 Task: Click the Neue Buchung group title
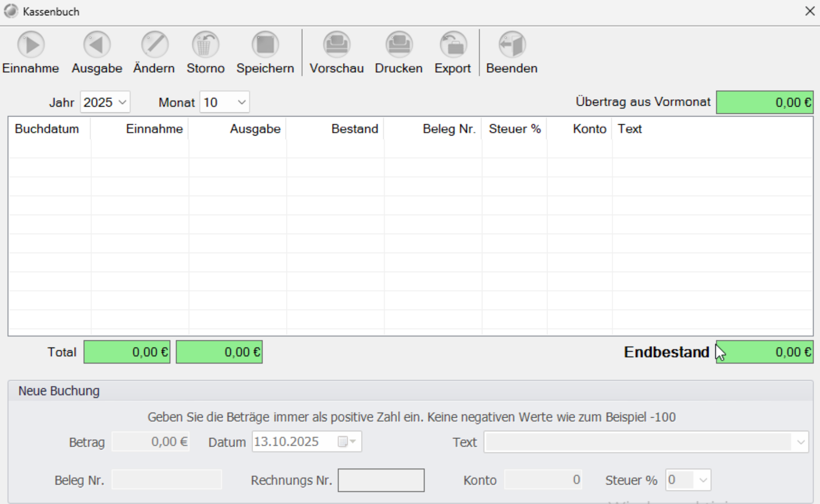pos(59,391)
